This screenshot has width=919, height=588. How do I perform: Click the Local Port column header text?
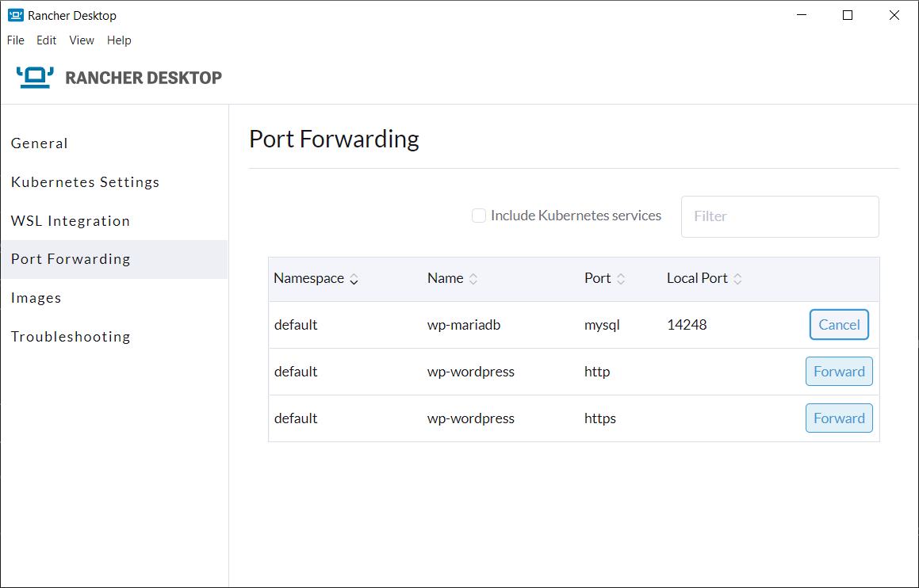(x=697, y=278)
